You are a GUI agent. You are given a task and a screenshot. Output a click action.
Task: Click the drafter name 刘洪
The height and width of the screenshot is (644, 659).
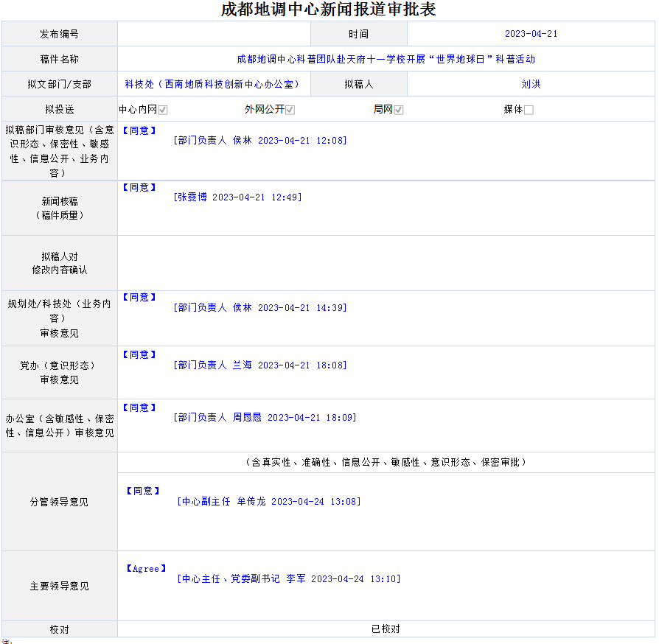click(531, 85)
